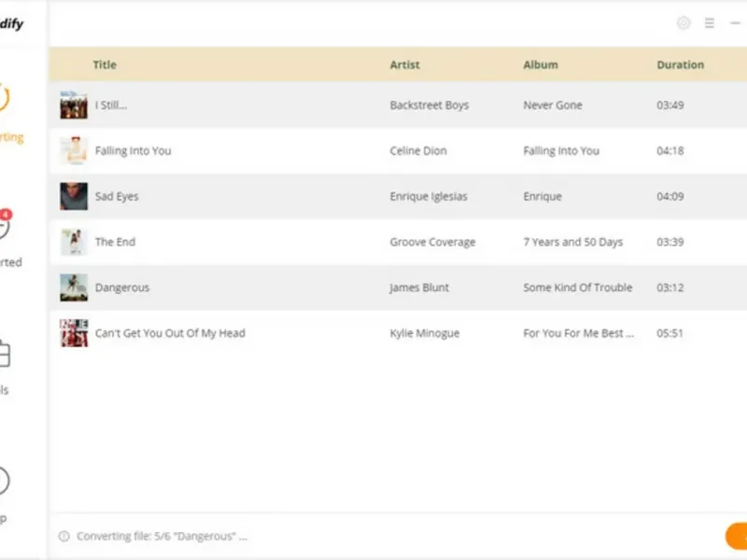Click the info icon beside converting status
Screen dimensions: 747x560
(x=63, y=537)
